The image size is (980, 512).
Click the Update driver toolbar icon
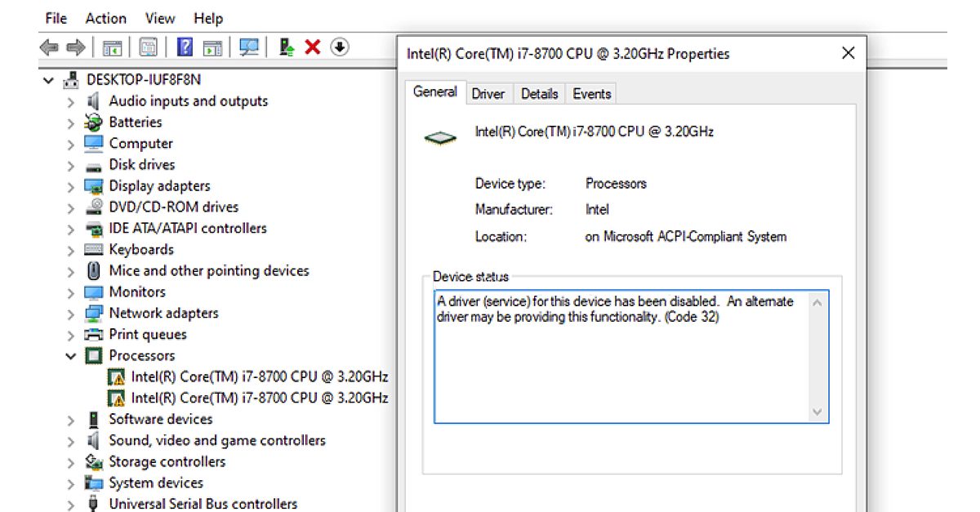286,48
